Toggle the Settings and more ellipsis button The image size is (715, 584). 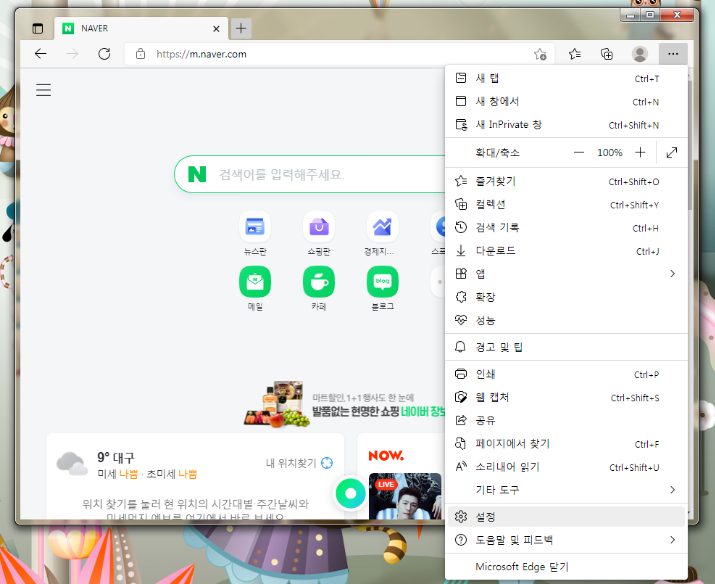click(673, 54)
